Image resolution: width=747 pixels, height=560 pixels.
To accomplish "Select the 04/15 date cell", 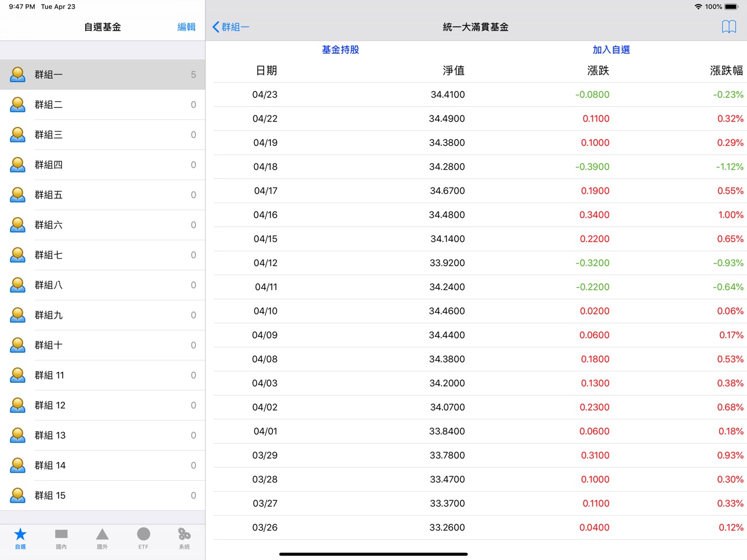I will point(265,239).
